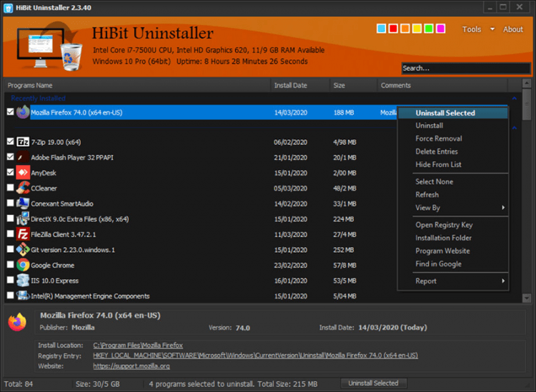Screen dimensions: 536x392
Task: Select Force Removal in context menu
Action: (x=453, y=139)
